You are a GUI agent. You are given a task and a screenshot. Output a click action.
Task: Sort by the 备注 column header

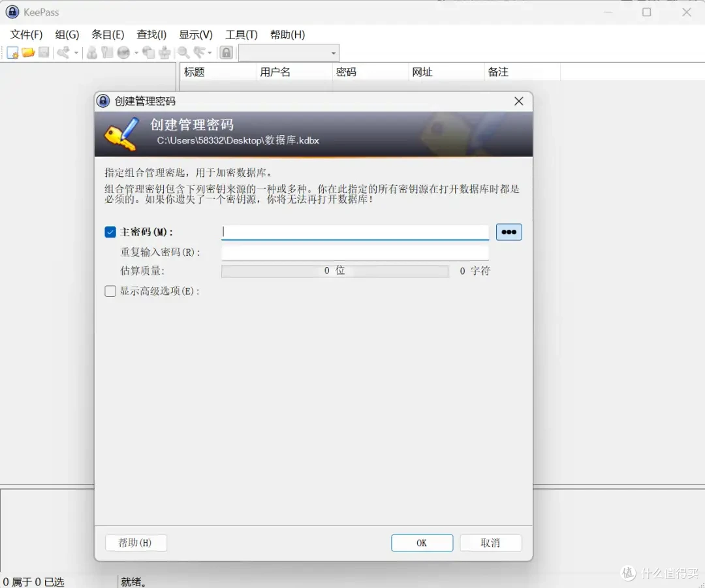[522, 72]
